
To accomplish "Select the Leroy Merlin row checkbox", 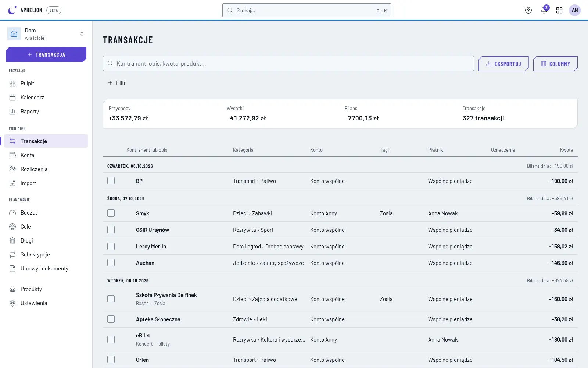I will point(111,246).
